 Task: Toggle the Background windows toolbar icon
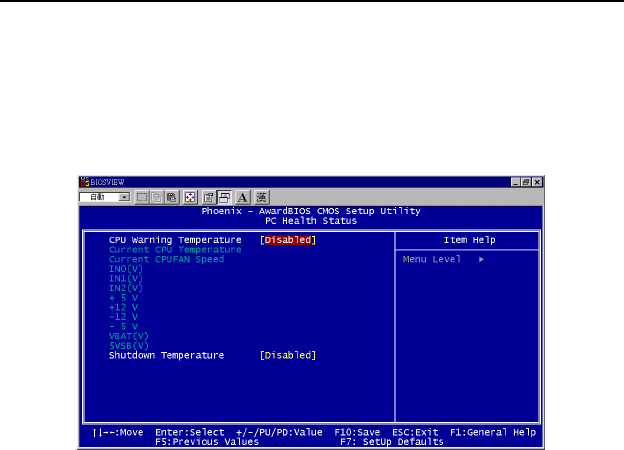click(x=224, y=197)
